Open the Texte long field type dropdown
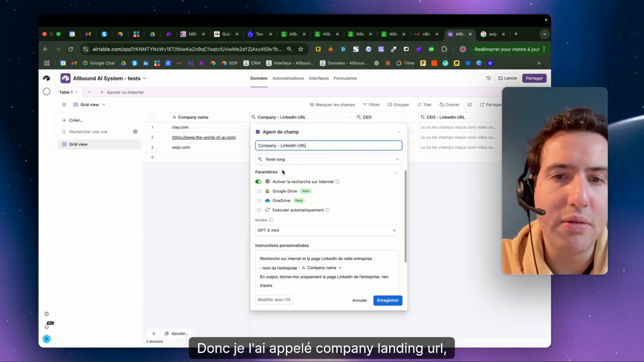The width and height of the screenshot is (644, 362). click(328, 159)
